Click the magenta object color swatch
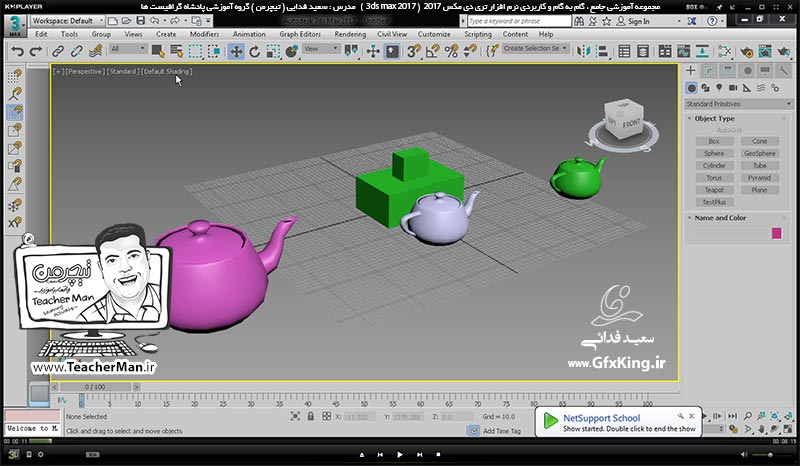Image resolution: width=800 pixels, height=466 pixels. tap(777, 234)
